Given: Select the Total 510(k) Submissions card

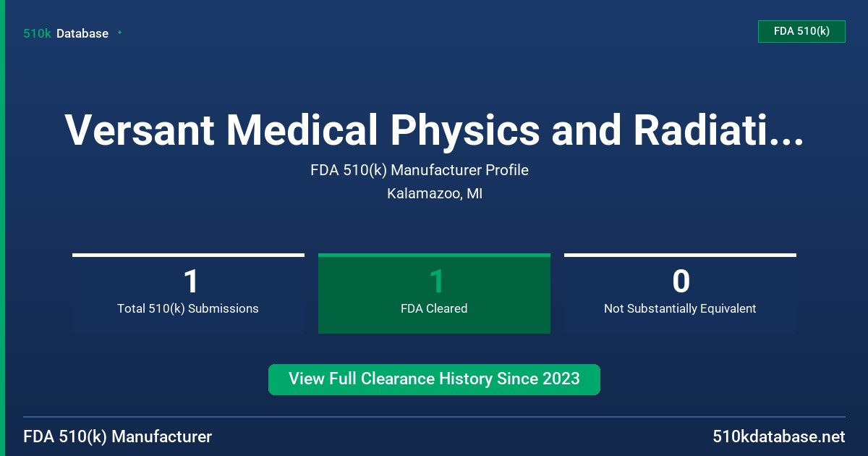Looking at the screenshot, I should pos(188,293).
